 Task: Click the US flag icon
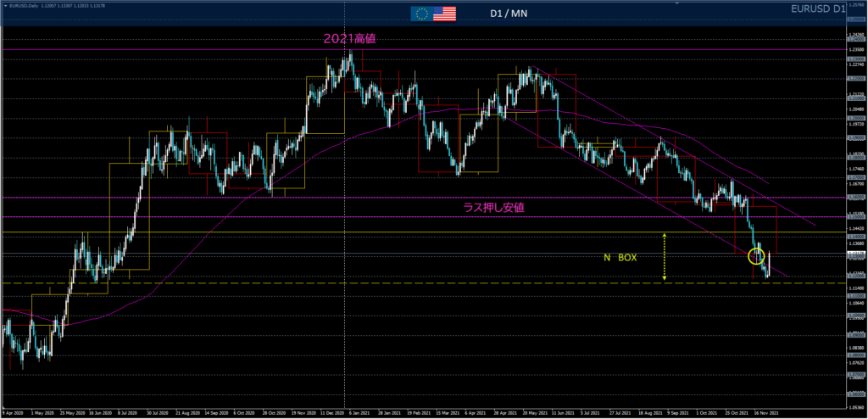[x=444, y=14]
